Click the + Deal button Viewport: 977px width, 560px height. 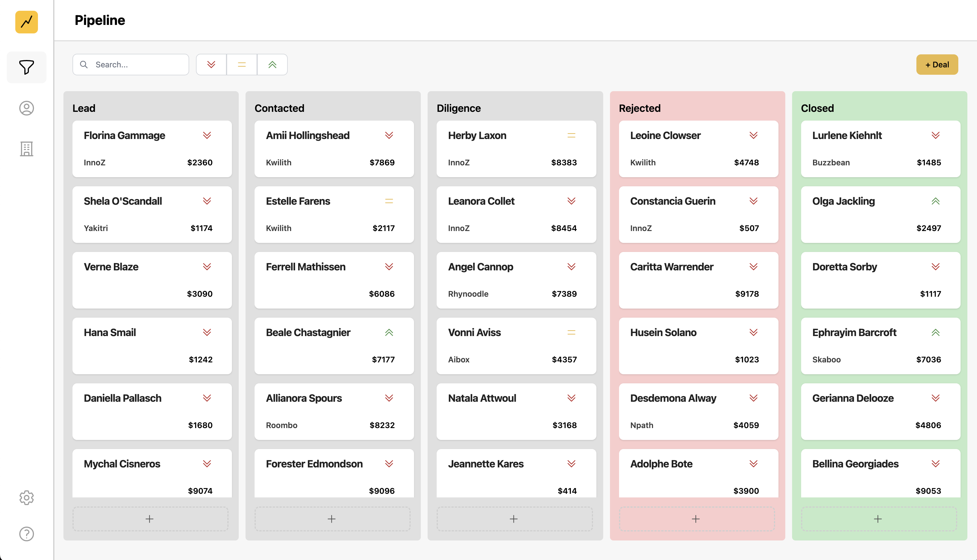click(937, 65)
